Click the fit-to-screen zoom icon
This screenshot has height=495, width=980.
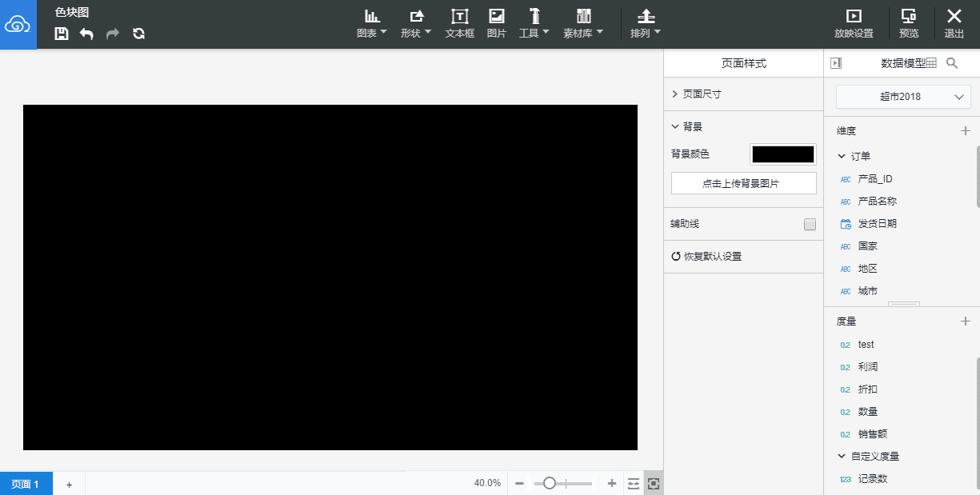[654, 483]
